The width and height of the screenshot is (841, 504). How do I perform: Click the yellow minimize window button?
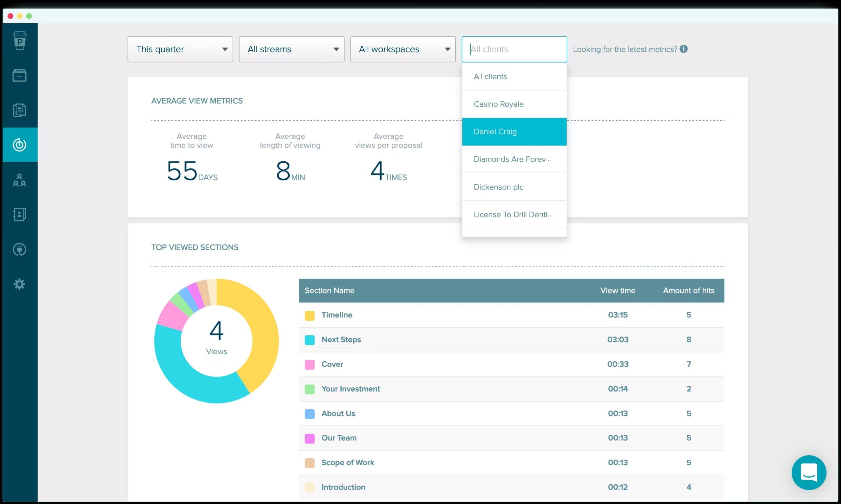[20, 16]
